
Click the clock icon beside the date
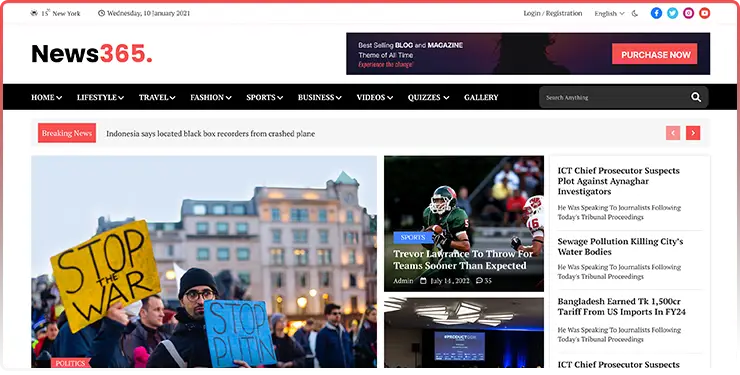tap(101, 13)
